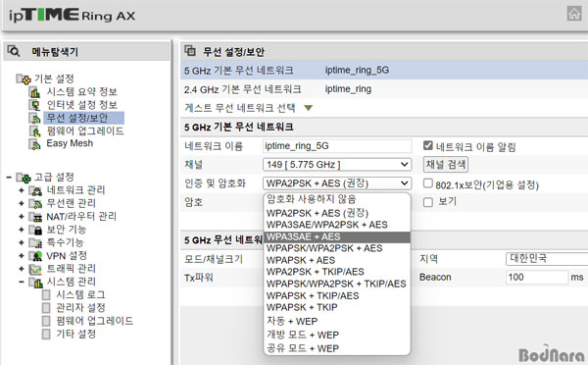Choose 공유 모드 + WEP option
The image size is (588, 365).
[337, 348]
